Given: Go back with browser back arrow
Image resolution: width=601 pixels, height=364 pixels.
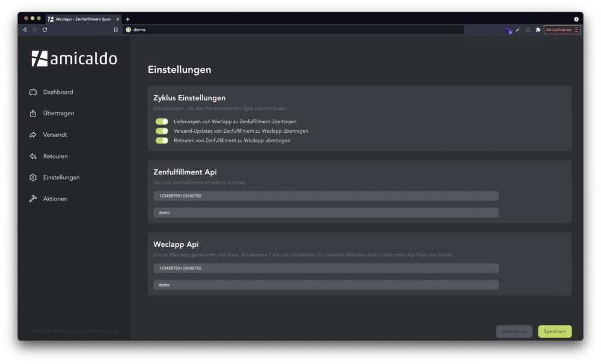Looking at the screenshot, I should pos(25,29).
